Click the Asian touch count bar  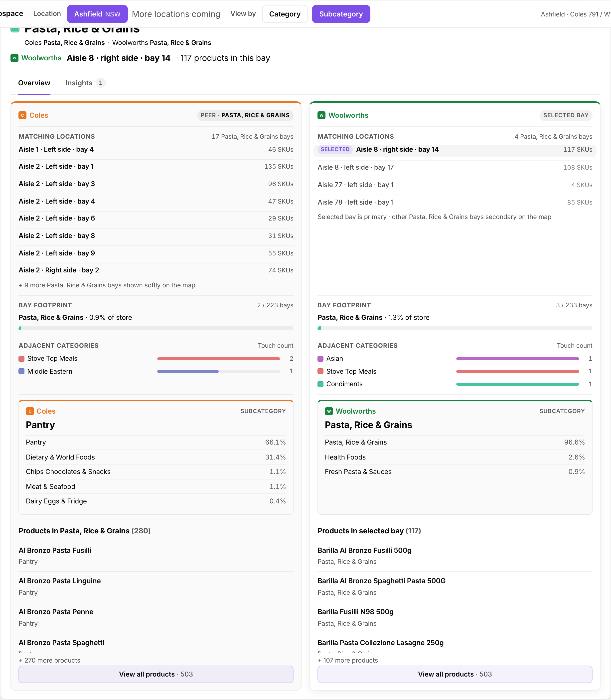518,358
